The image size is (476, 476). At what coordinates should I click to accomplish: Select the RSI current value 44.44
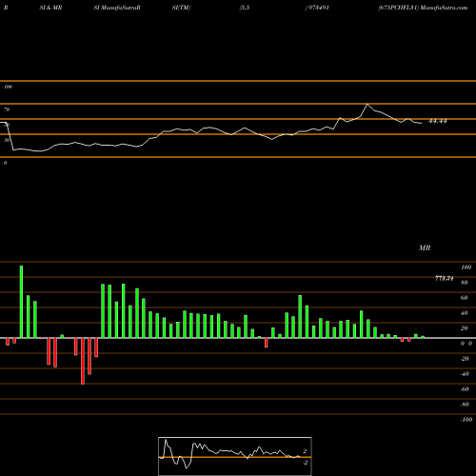click(x=438, y=121)
